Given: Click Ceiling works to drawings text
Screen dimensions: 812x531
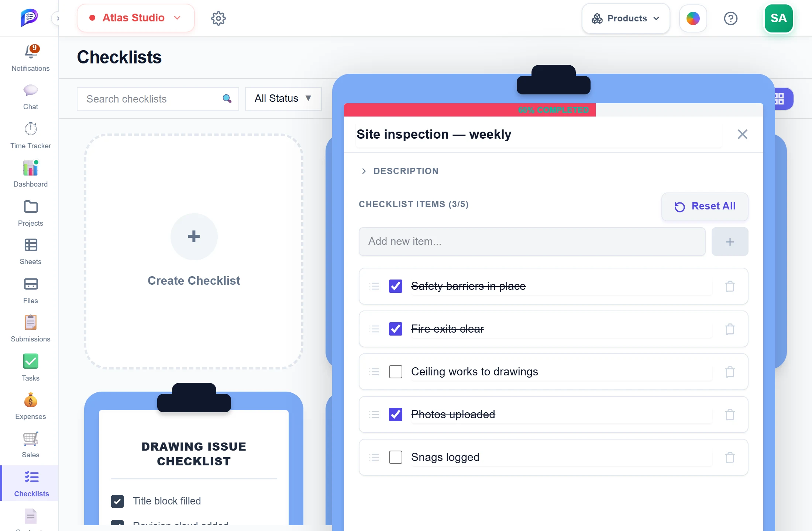Looking at the screenshot, I should tap(475, 372).
